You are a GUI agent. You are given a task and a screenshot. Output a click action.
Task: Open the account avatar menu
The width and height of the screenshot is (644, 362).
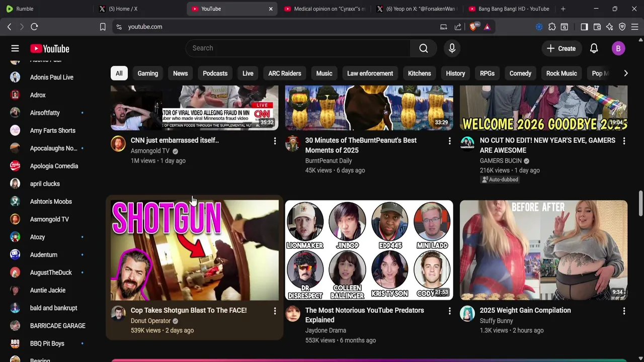pyautogui.click(x=618, y=48)
